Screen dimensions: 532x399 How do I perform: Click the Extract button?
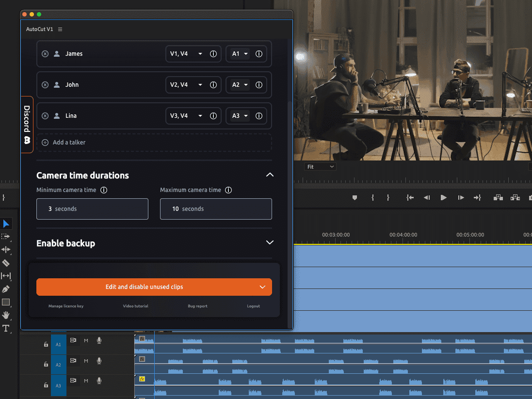click(x=515, y=198)
